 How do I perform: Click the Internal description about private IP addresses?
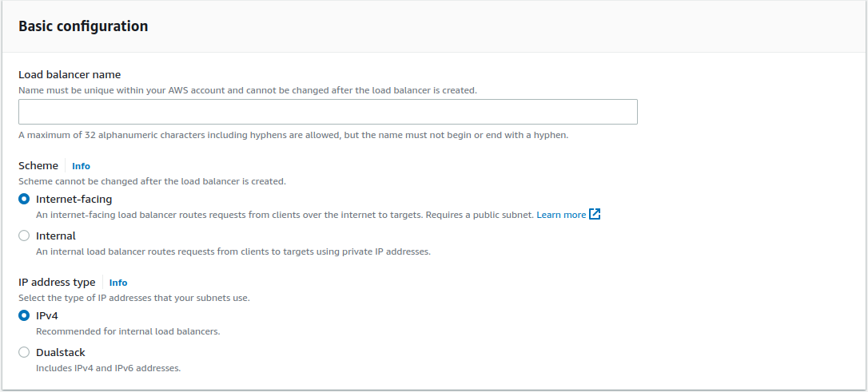pyautogui.click(x=233, y=251)
